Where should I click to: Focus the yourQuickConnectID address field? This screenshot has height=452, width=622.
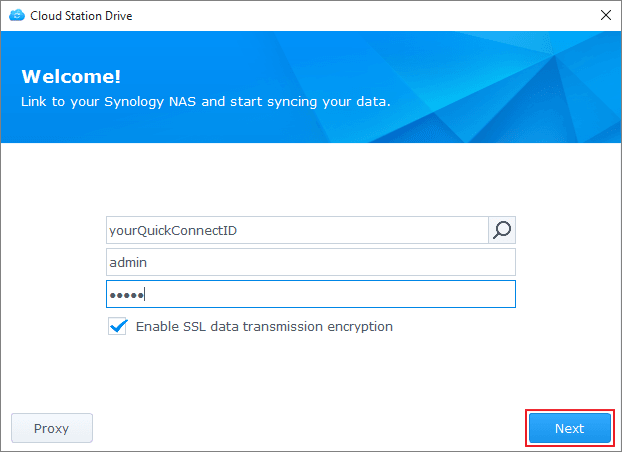(296, 230)
